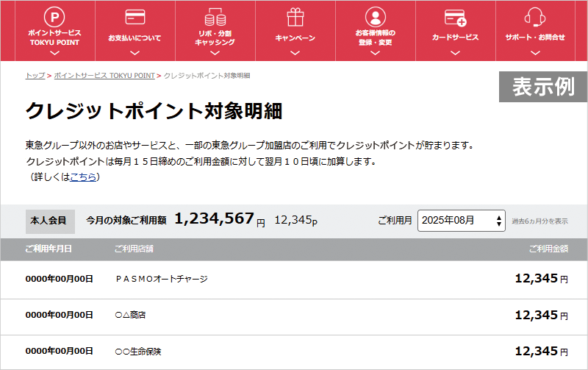Click the トップ breadcrumb link
The width and height of the screenshot is (588, 370).
tap(35, 76)
